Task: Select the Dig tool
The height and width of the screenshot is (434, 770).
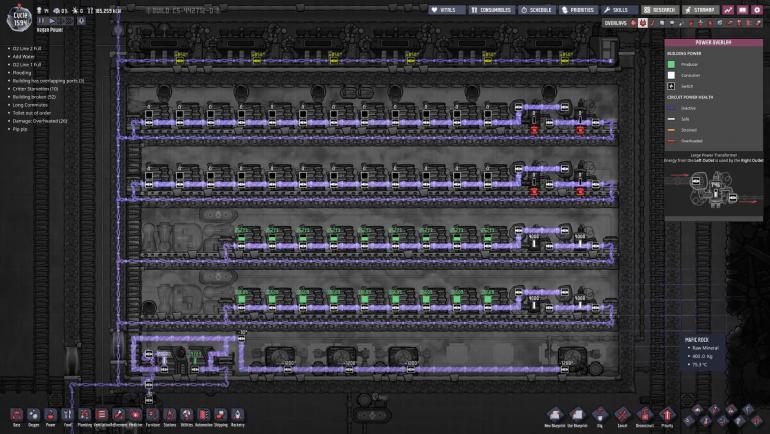Action: coord(600,416)
